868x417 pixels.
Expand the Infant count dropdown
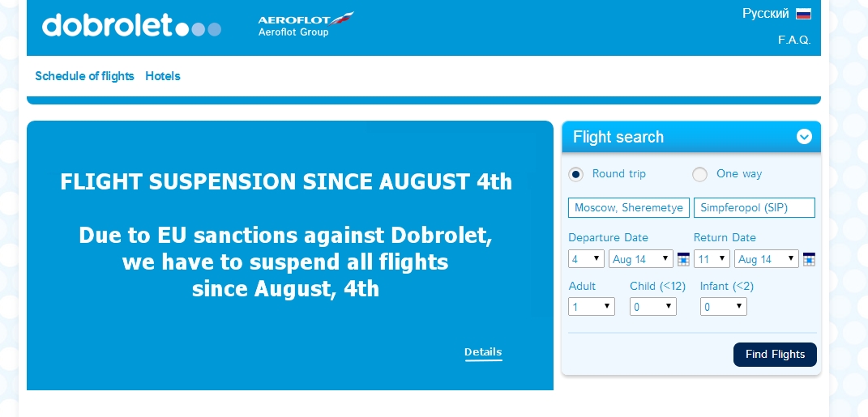pos(723,306)
